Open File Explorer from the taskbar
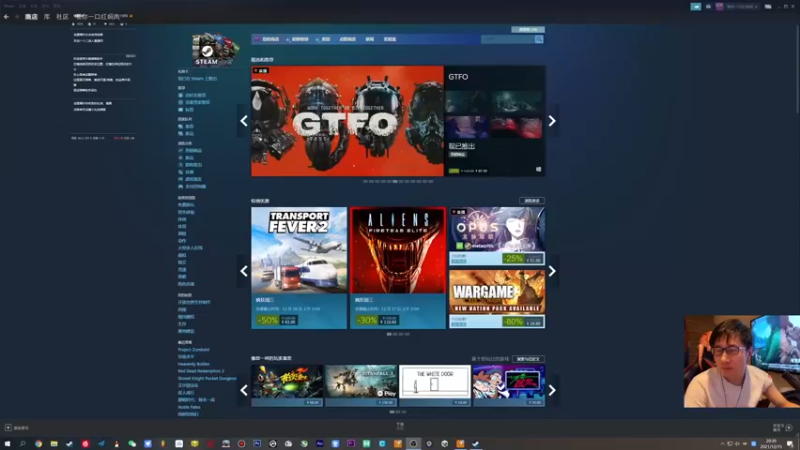Viewport: 800px width, 450px height. [x=54, y=444]
